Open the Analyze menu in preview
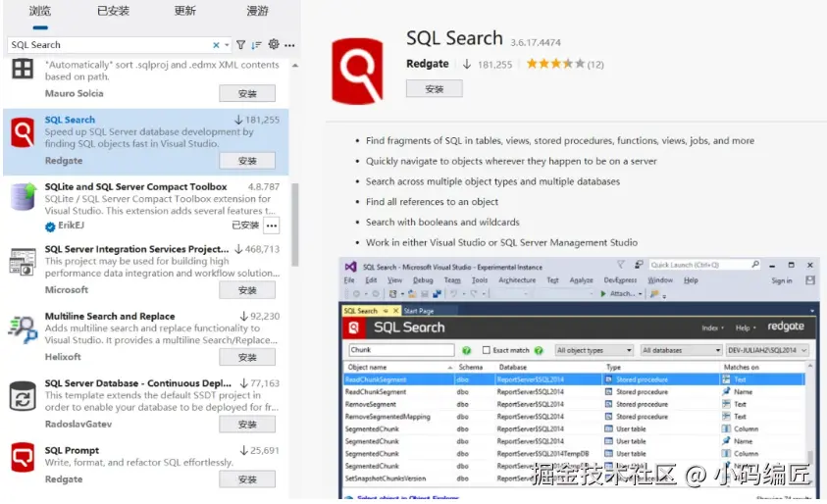827x504 pixels. coord(581,280)
